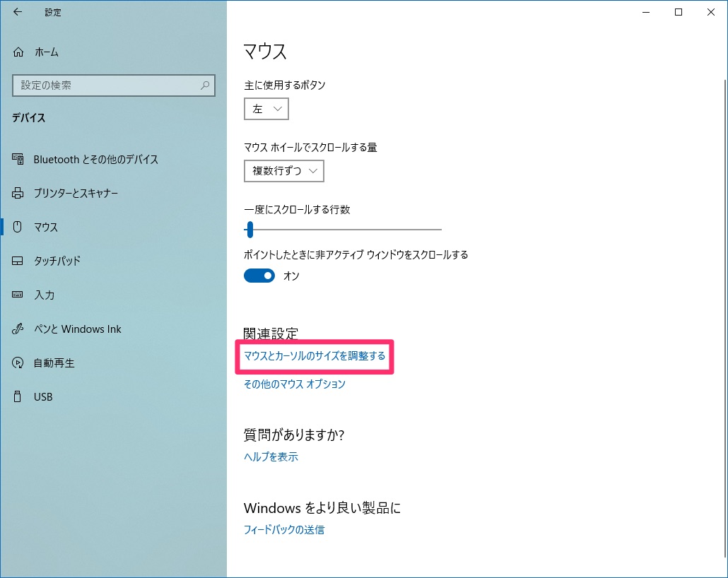Image resolution: width=728 pixels, height=578 pixels.
Task: Open primary button dropdown showing 左
Action: pyautogui.click(x=266, y=109)
